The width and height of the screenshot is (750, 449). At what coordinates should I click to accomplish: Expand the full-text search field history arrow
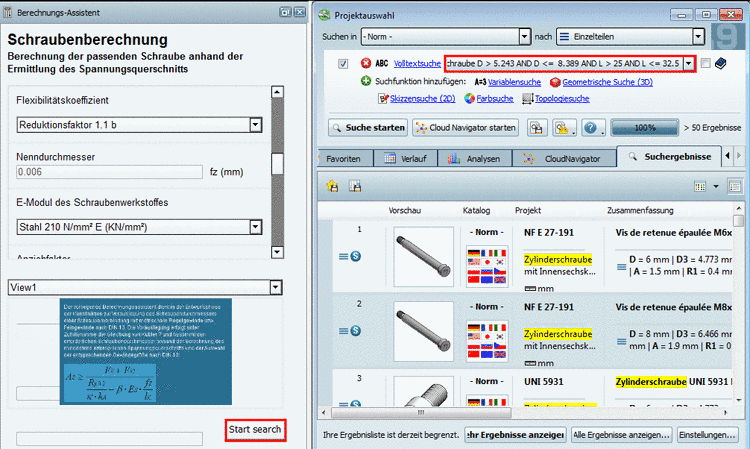tap(689, 63)
